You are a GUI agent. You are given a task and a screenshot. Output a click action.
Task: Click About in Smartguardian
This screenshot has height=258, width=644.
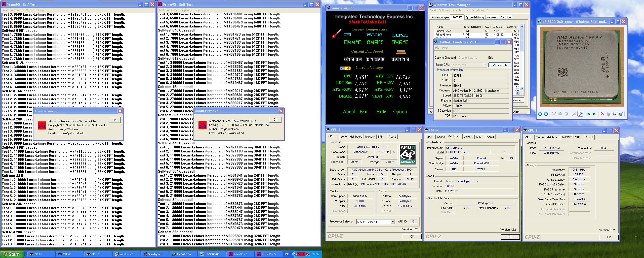point(349,112)
